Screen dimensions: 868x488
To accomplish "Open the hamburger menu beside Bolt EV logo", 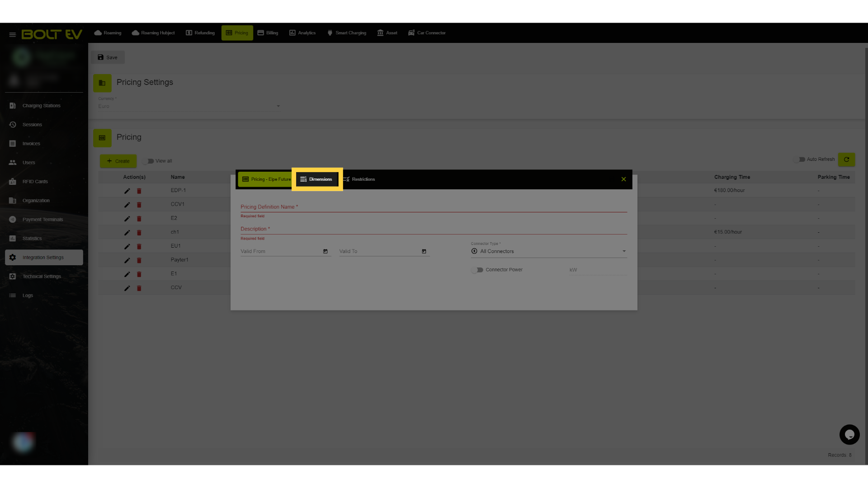I will tap(13, 34).
